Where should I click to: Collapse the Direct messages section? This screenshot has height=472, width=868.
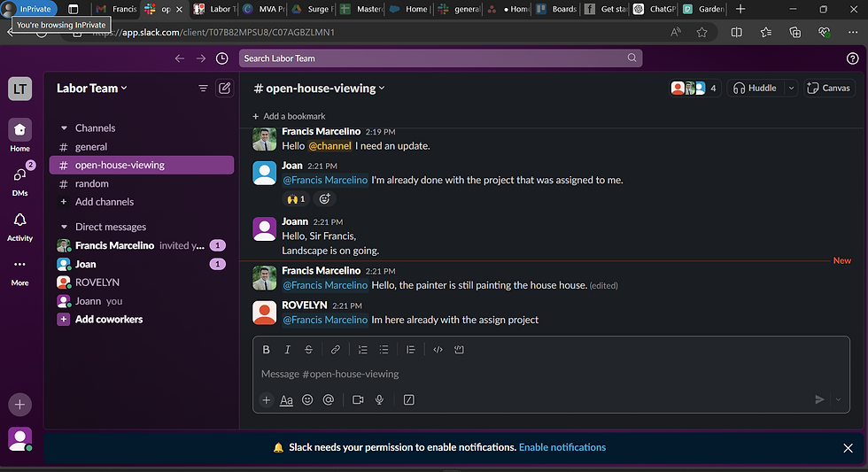pyautogui.click(x=64, y=227)
